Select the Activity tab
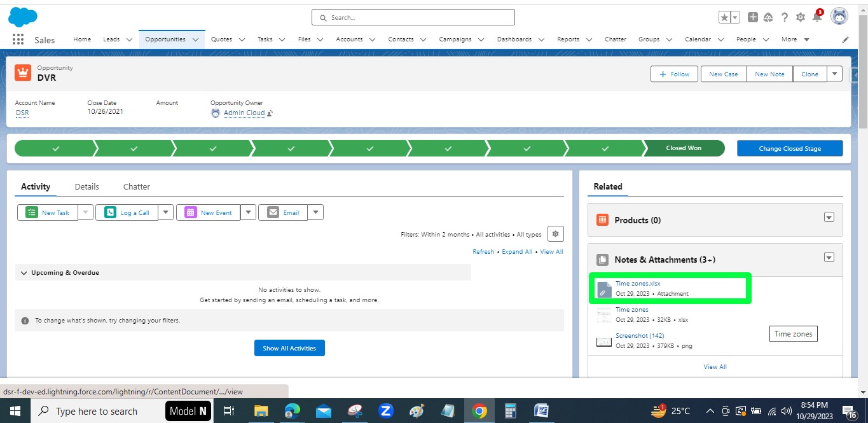The height and width of the screenshot is (423, 868). coord(36,186)
